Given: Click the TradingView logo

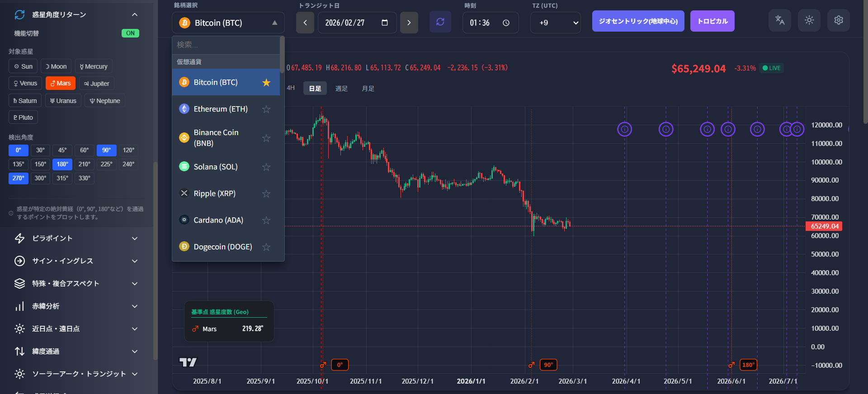Looking at the screenshot, I should (188, 362).
